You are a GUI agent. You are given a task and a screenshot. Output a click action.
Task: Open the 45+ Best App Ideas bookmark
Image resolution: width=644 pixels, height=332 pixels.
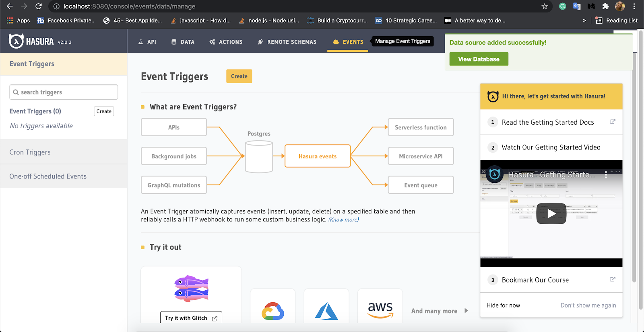click(132, 20)
